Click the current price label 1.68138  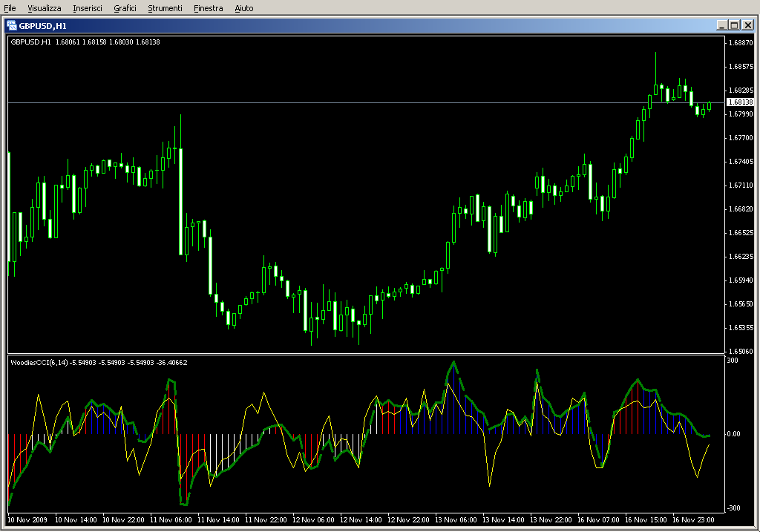coord(741,102)
